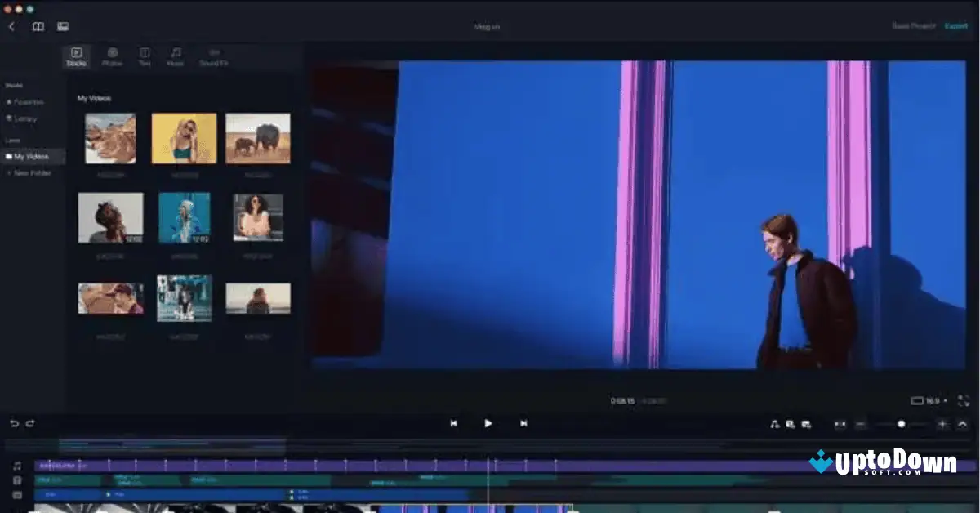
Task: Click the redo icon above the timeline
Action: click(30, 424)
